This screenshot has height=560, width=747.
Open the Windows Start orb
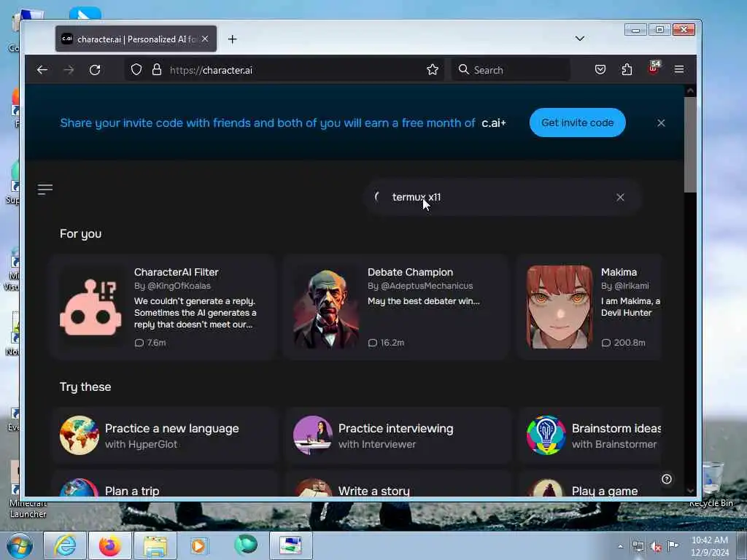click(20, 545)
